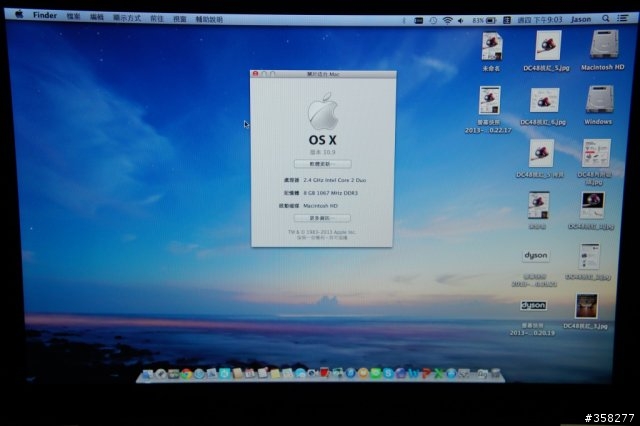Open the 視窗 menu
This screenshot has width=640, height=426.
pos(180,19)
